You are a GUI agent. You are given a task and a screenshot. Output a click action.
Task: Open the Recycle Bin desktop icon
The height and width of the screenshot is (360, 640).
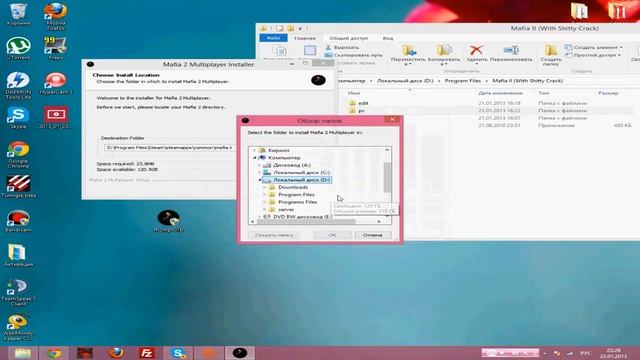click(18, 13)
